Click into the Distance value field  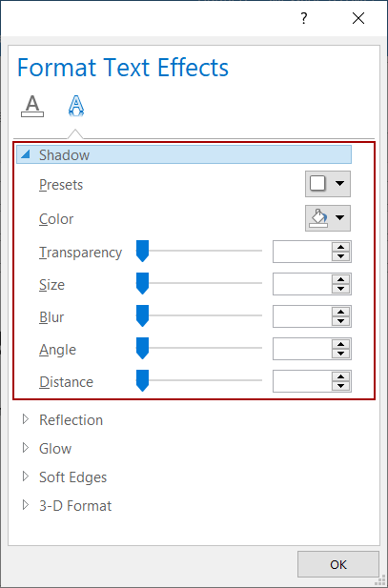(x=302, y=381)
